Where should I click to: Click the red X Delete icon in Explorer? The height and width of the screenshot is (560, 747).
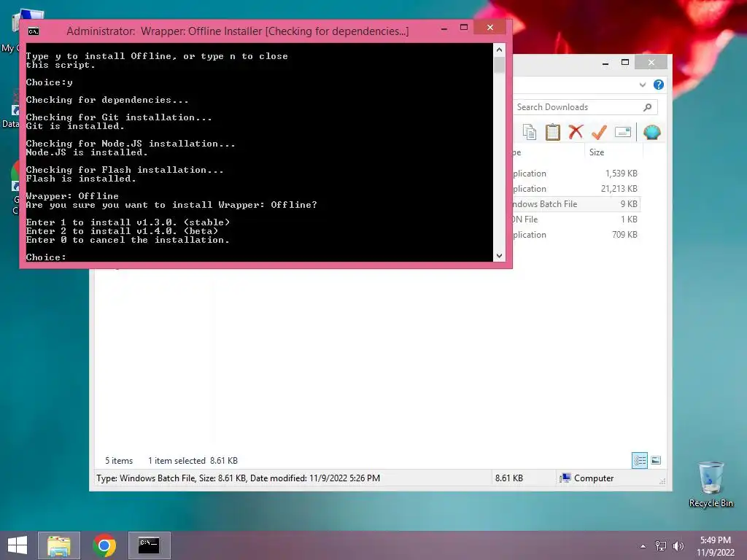pyautogui.click(x=576, y=132)
